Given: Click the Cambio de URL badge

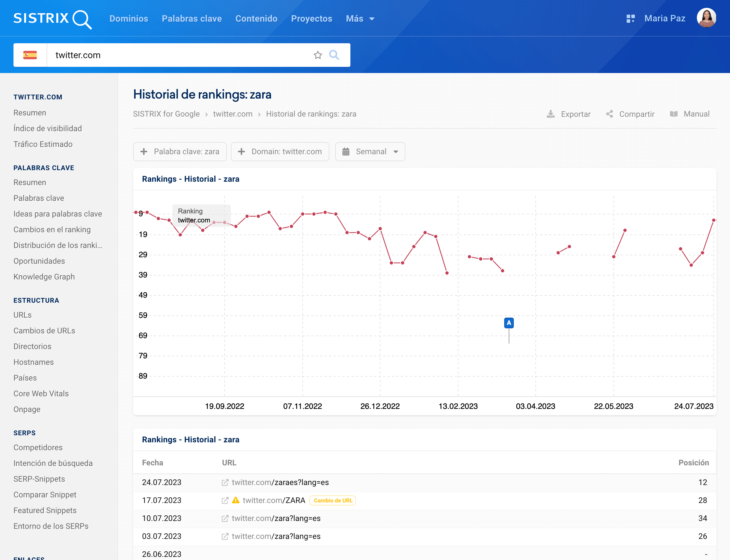Looking at the screenshot, I should click(x=332, y=500).
